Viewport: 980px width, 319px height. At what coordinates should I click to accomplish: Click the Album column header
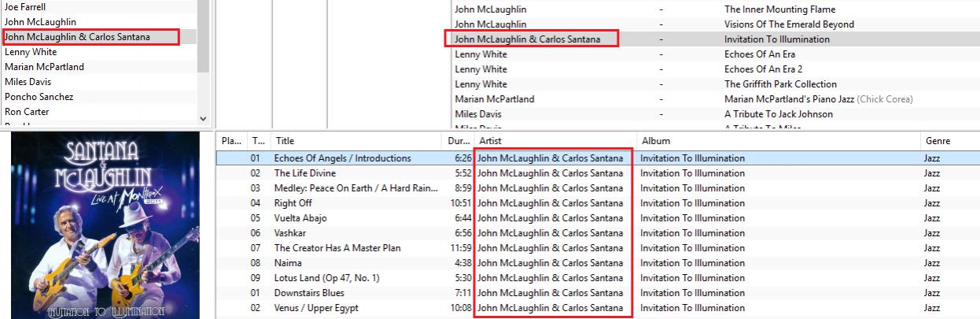click(656, 141)
